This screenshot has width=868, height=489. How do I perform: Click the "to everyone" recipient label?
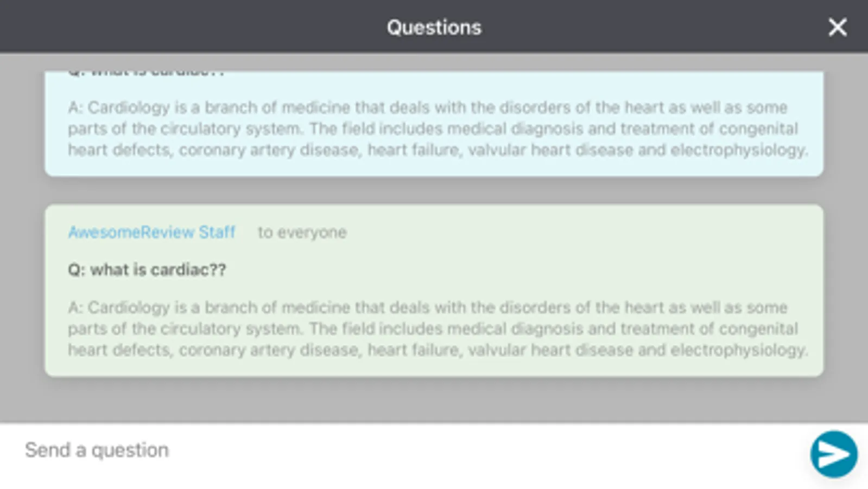click(x=302, y=233)
